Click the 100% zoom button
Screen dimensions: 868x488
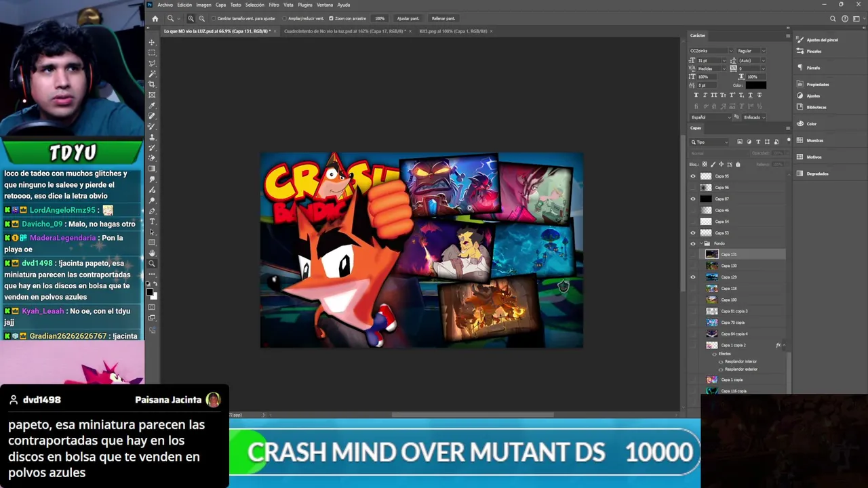pos(380,18)
